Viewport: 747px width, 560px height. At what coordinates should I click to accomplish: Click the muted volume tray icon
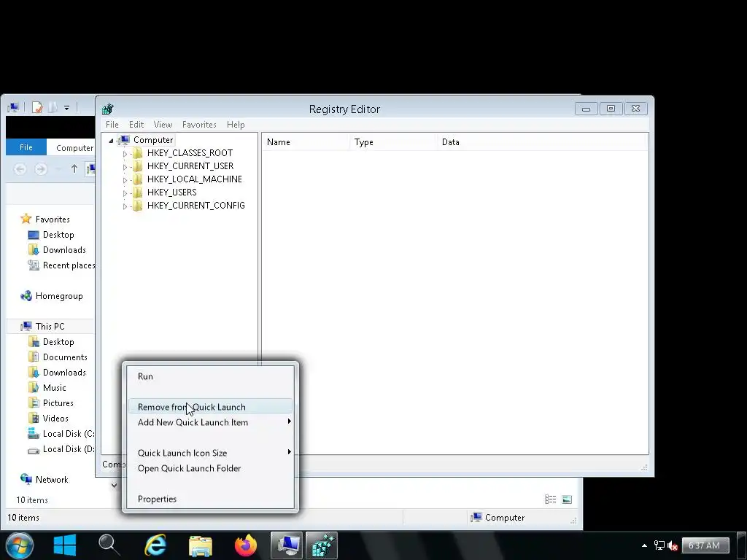click(x=673, y=545)
